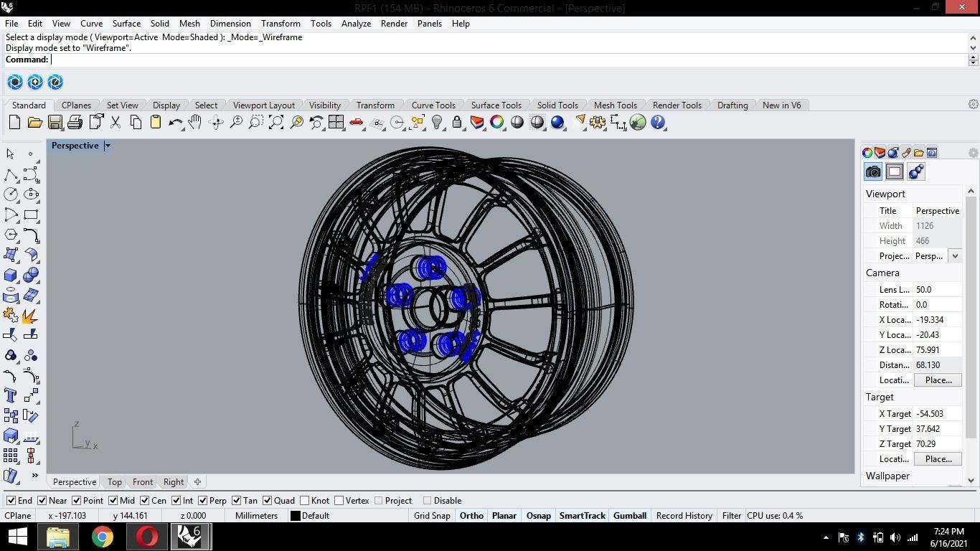Image resolution: width=980 pixels, height=551 pixels.
Task: Toggle the Perp osnap checkbox
Action: tap(202, 501)
